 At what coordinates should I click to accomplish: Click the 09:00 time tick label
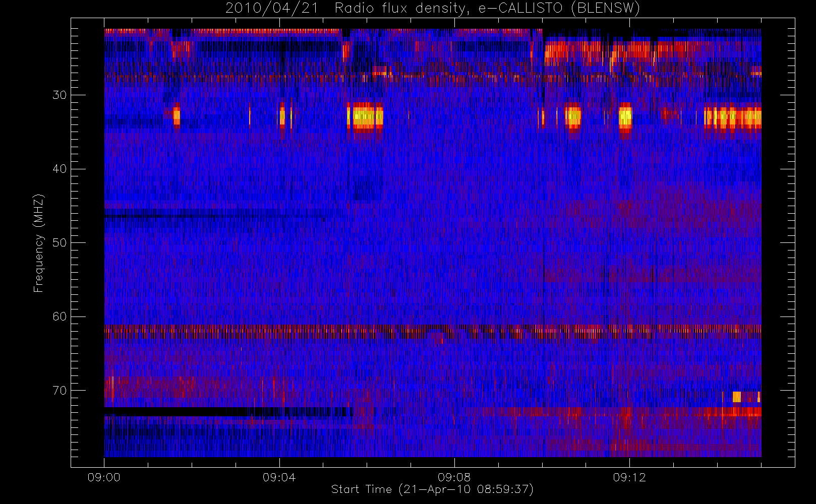[104, 477]
